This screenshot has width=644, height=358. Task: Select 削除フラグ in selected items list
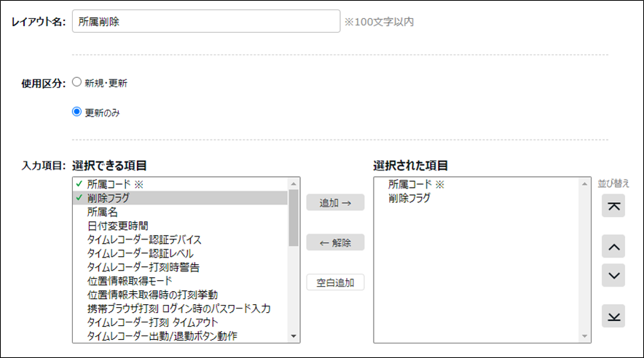click(x=476, y=198)
